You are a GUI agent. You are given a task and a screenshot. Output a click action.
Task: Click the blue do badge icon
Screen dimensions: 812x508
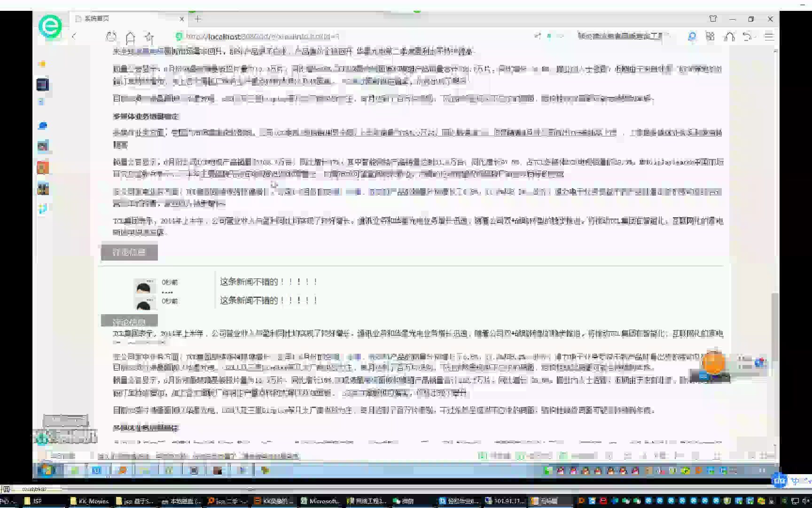(x=779, y=480)
